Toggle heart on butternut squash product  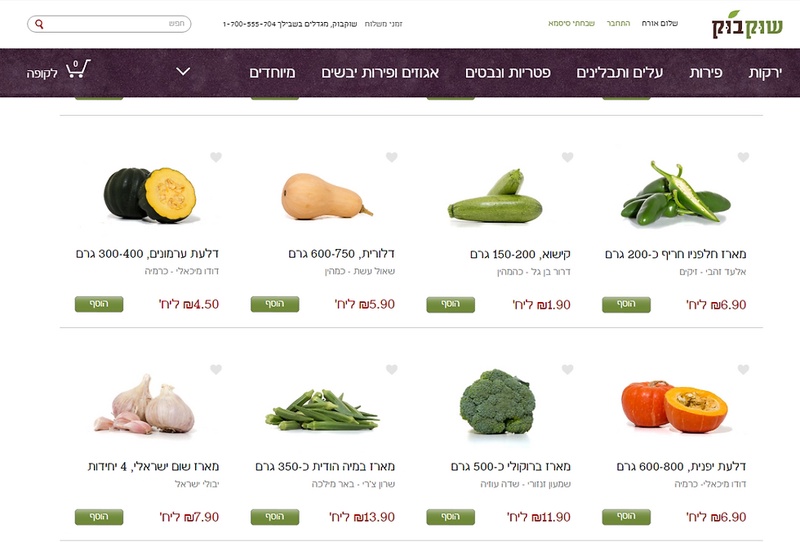(x=391, y=157)
